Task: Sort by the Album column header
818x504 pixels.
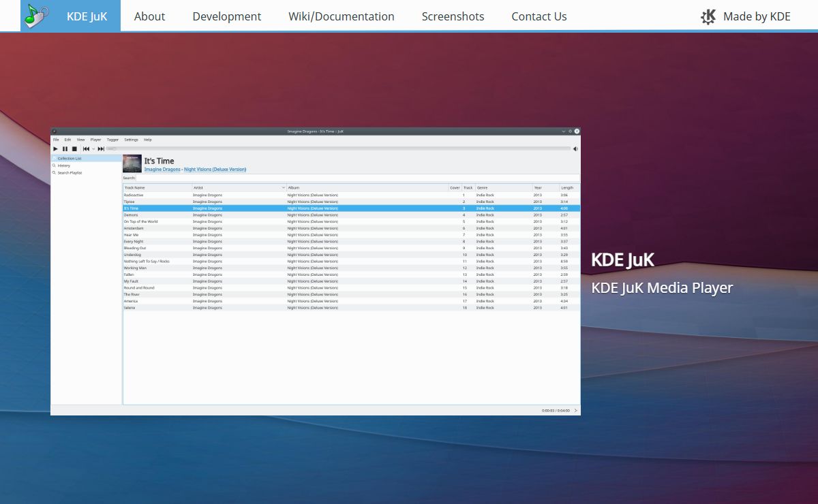Action: 367,187
